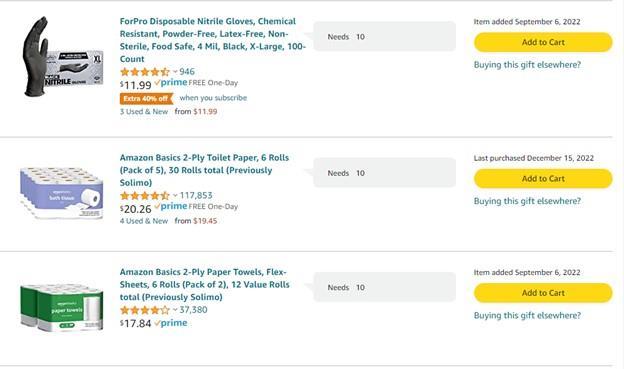Click 3 Used & New gloves offers

pos(144,111)
